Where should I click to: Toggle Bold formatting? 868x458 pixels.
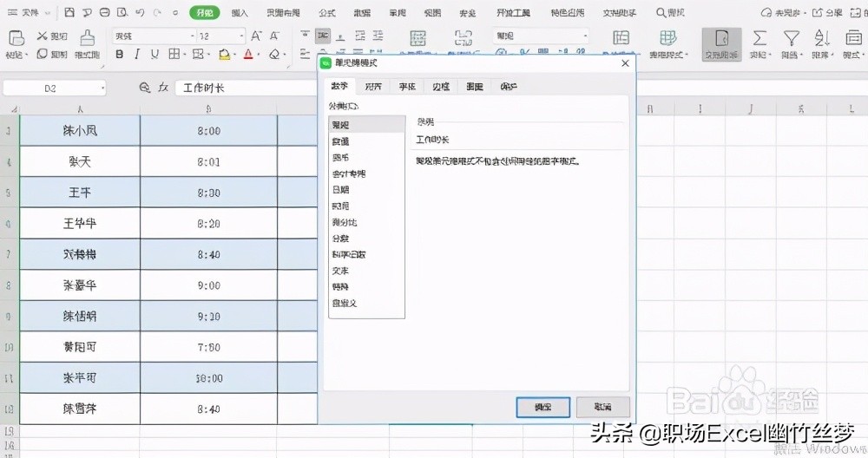(x=120, y=54)
